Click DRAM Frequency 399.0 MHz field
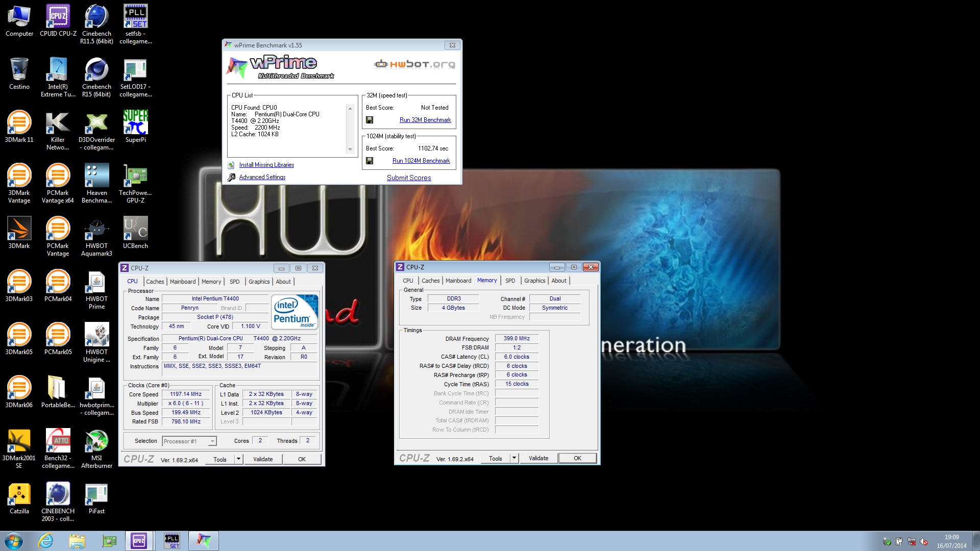Image resolution: width=980 pixels, height=551 pixels. click(x=517, y=338)
